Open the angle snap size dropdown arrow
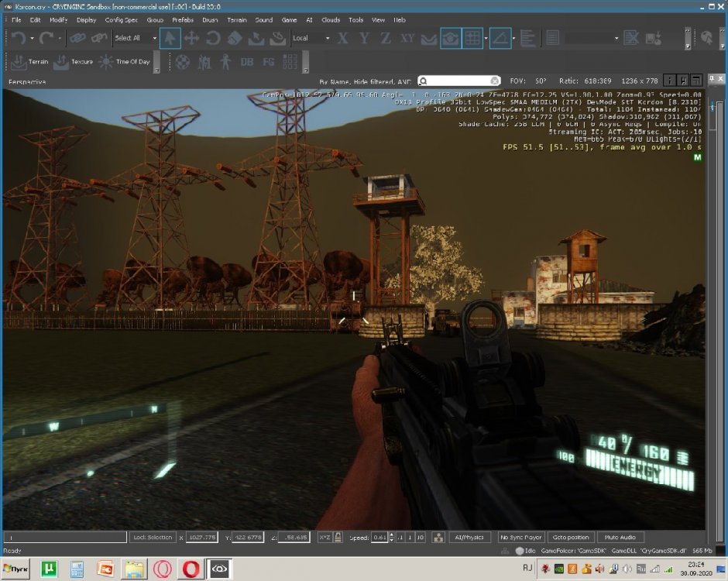This screenshot has width=728, height=581. tap(513, 38)
